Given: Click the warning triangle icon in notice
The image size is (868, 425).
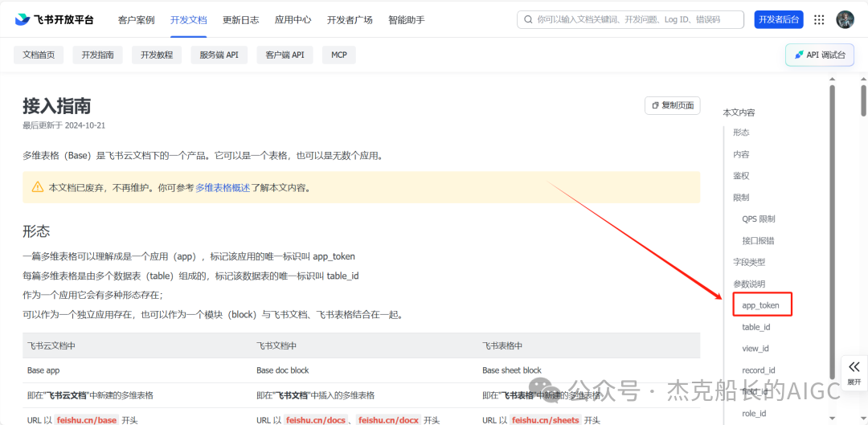Looking at the screenshot, I should pos(37,187).
